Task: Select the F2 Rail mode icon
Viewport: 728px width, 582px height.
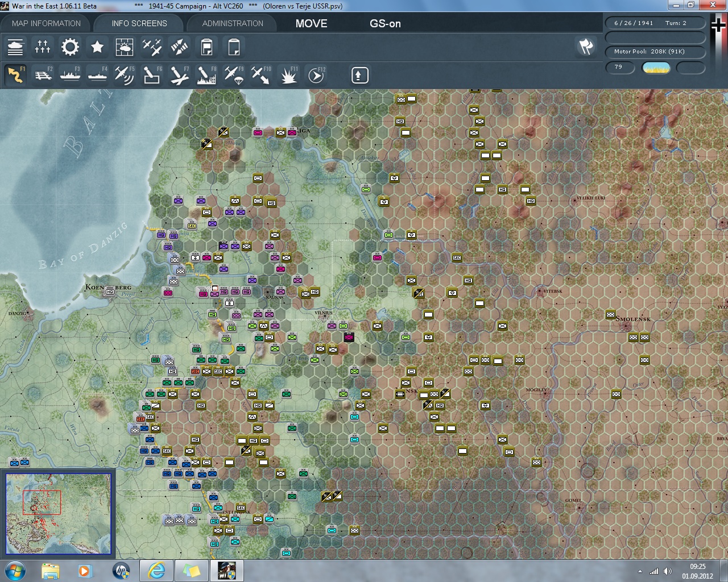Action: pos(43,75)
